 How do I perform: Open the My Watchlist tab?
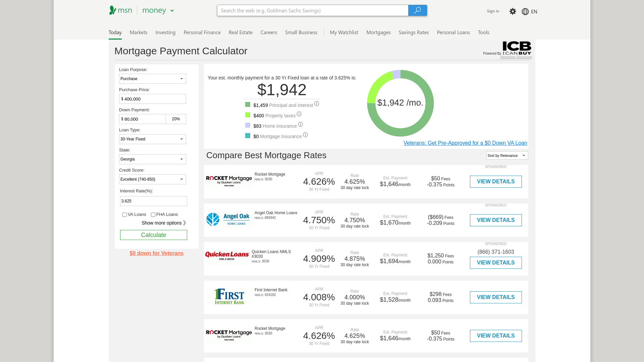click(344, 33)
